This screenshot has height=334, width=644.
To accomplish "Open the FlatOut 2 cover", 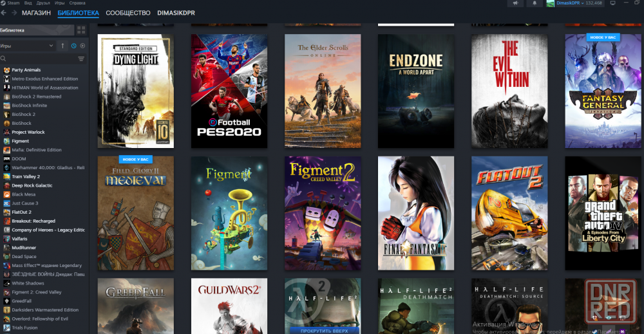I will (x=509, y=213).
